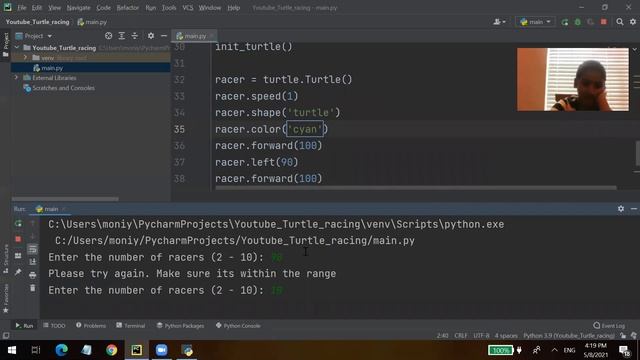
Task: Open the main run configuration dropdown
Action: [x=535, y=22]
